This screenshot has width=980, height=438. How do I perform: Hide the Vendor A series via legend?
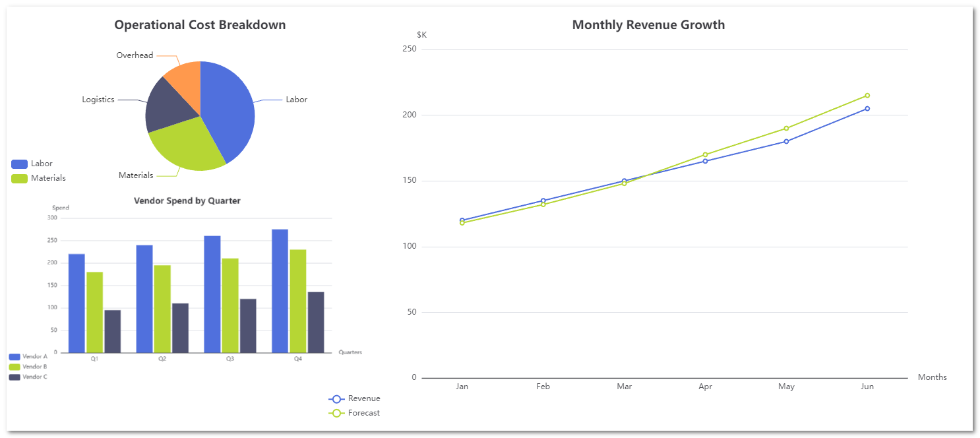[28, 357]
